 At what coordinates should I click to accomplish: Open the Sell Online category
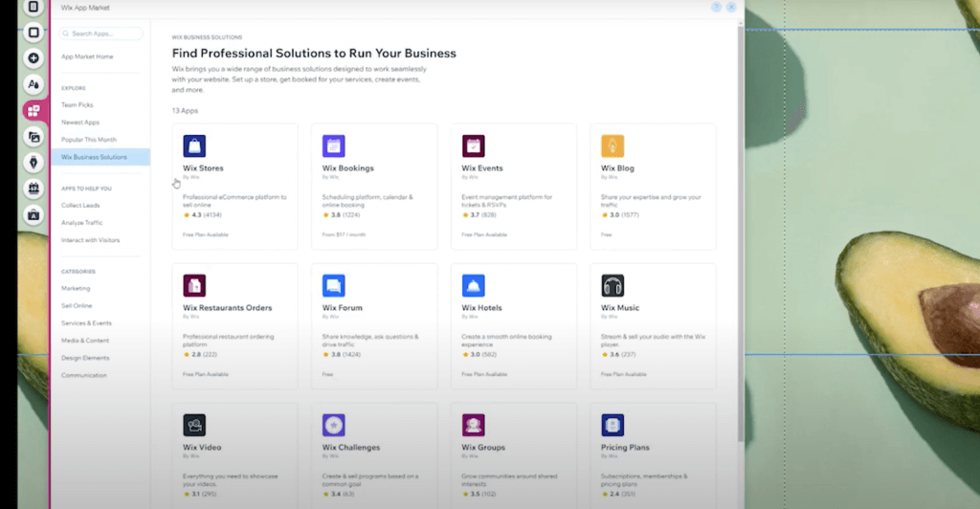click(x=77, y=306)
